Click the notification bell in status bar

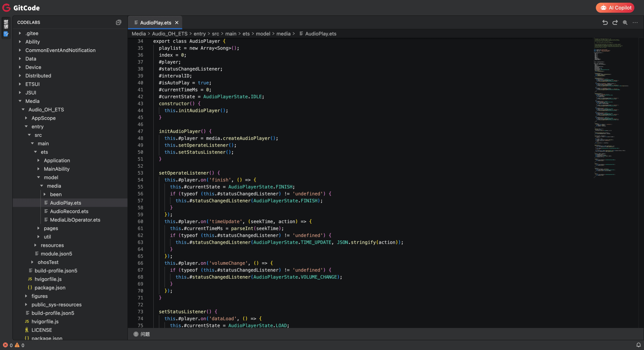click(x=638, y=345)
